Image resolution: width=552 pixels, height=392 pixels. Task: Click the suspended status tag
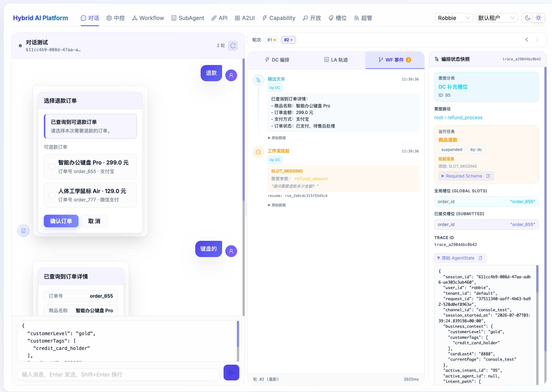pyautogui.click(x=452, y=149)
